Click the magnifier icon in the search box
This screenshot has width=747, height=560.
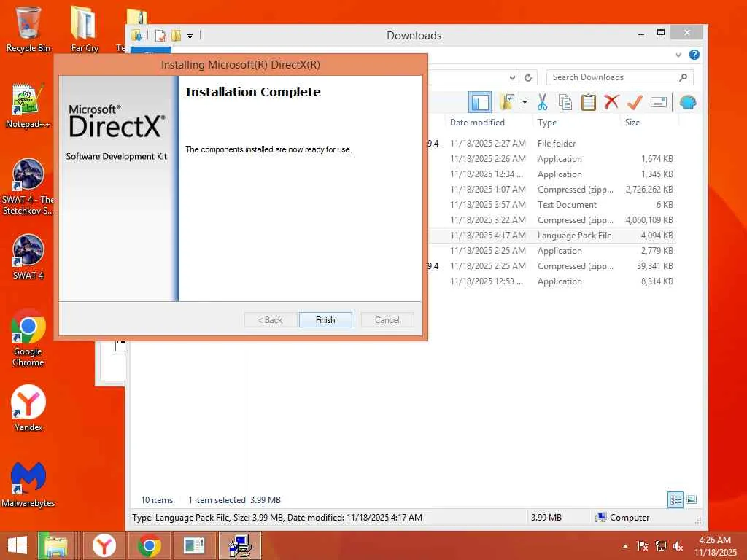pyautogui.click(x=683, y=77)
